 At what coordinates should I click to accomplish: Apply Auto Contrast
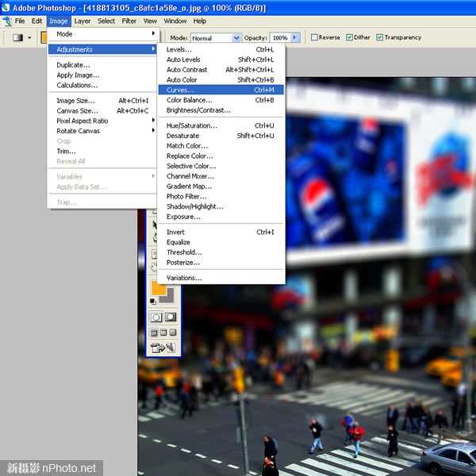221,70
